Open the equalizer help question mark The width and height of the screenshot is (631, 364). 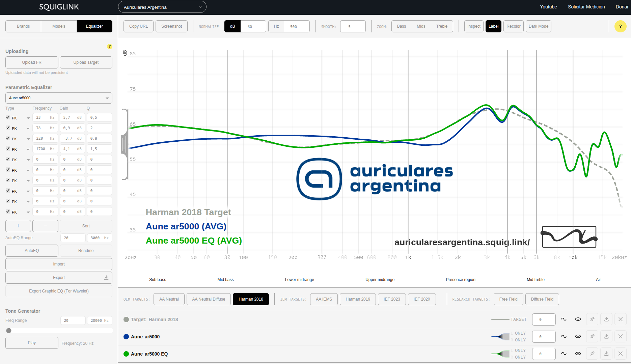pyautogui.click(x=110, y=47)
